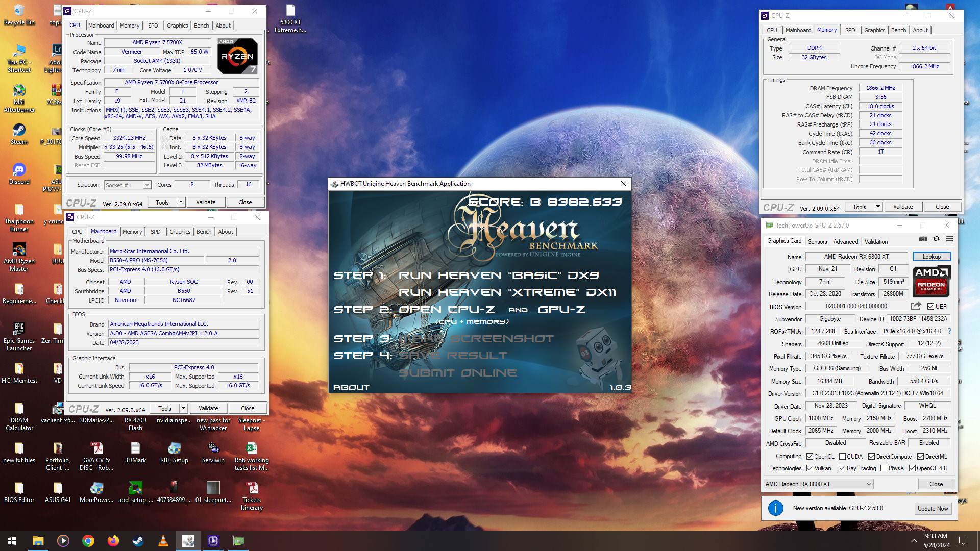Open File Explorer from taskbar
Screen dimensions: 980x551
(x=38, y=541)
